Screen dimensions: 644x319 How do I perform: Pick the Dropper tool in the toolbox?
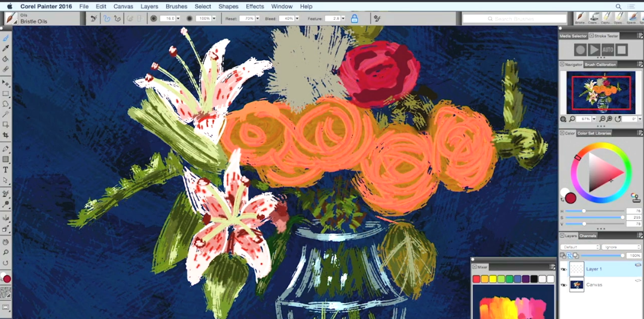coord(5,48)
